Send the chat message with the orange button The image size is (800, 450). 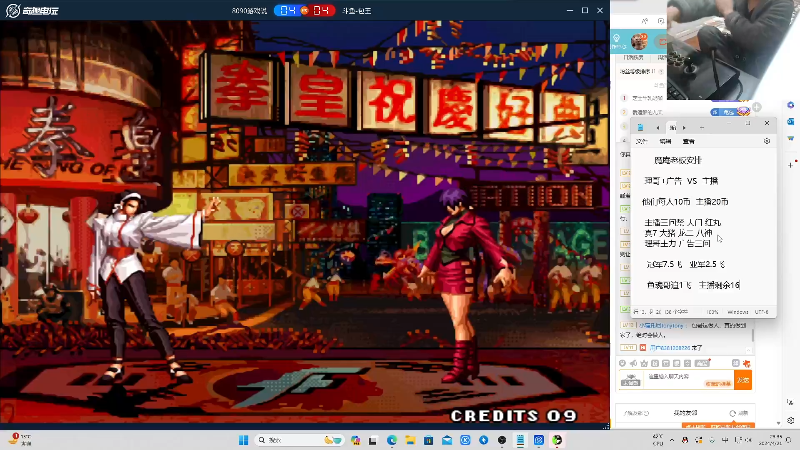pos(743,380)
